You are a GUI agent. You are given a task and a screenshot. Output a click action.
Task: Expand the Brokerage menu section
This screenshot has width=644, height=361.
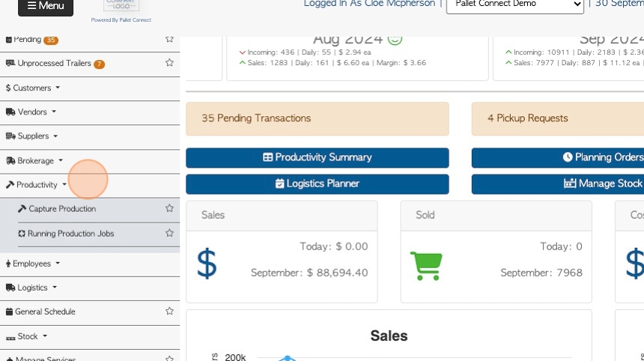(34, 160)
